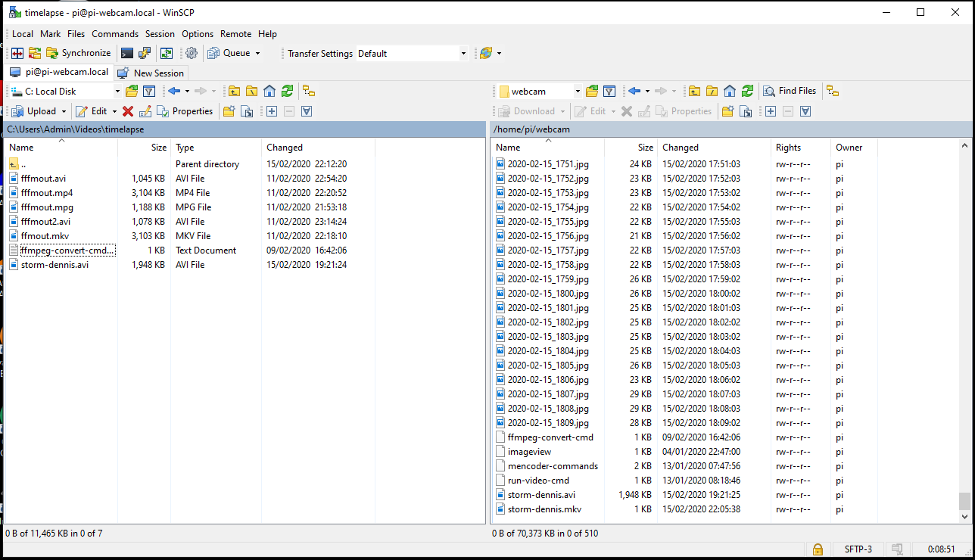Expand the globe refresh dropdown arrow

[499, 53]
